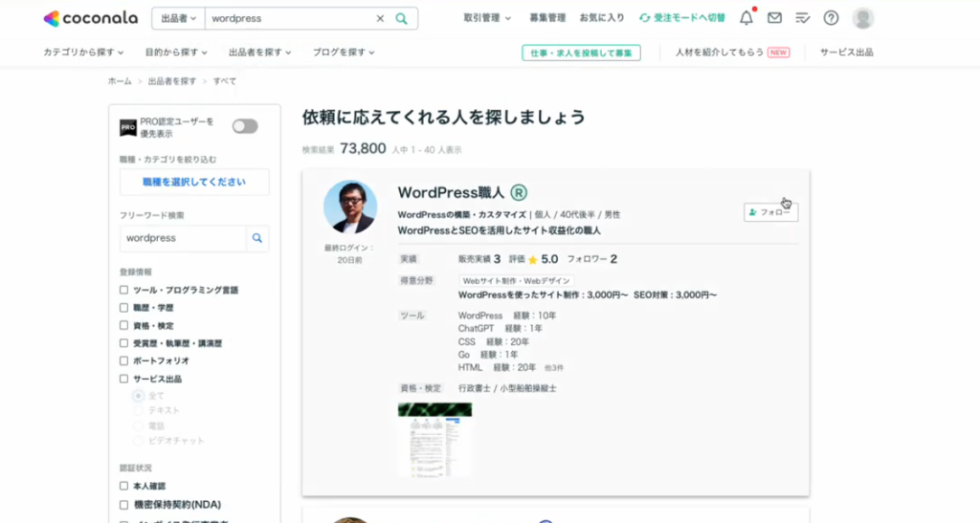Clear the wordpress search text with X
Screen dimensions: 980x523
pyautogui.click(x=380, y=19)
